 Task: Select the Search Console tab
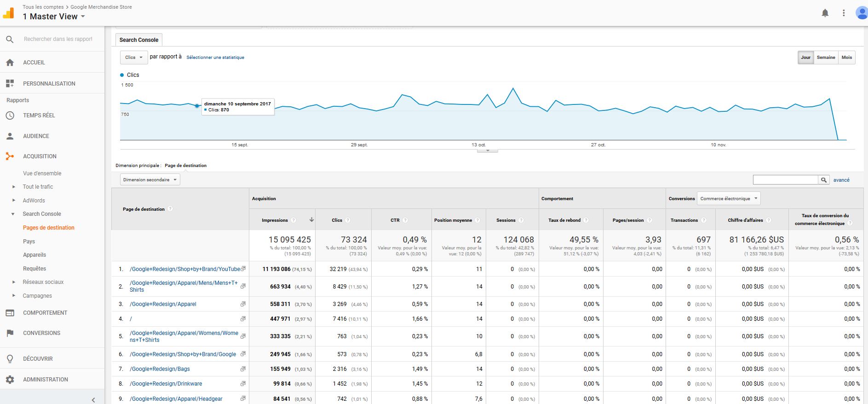click(139, 40)
